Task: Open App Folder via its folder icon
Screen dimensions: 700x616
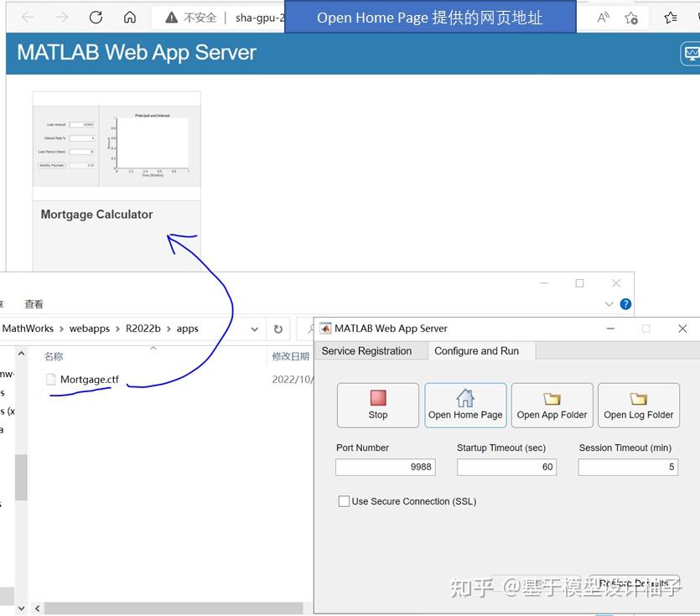Action: point(552,398)
